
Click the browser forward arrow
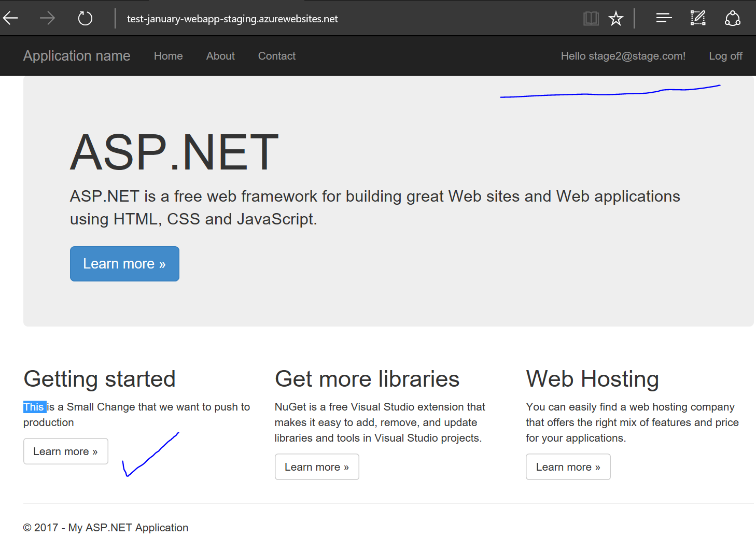(x=47, y=19)
